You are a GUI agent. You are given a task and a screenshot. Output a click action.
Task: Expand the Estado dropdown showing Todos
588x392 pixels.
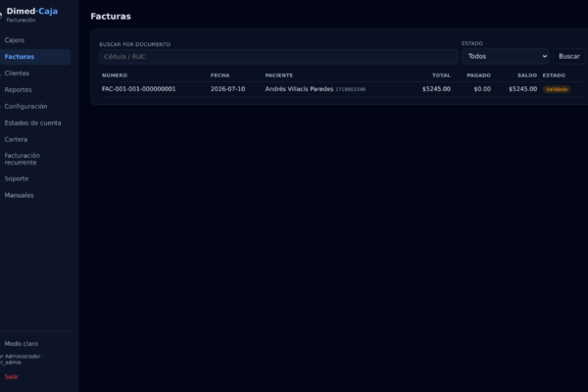(x=505, y=56)
